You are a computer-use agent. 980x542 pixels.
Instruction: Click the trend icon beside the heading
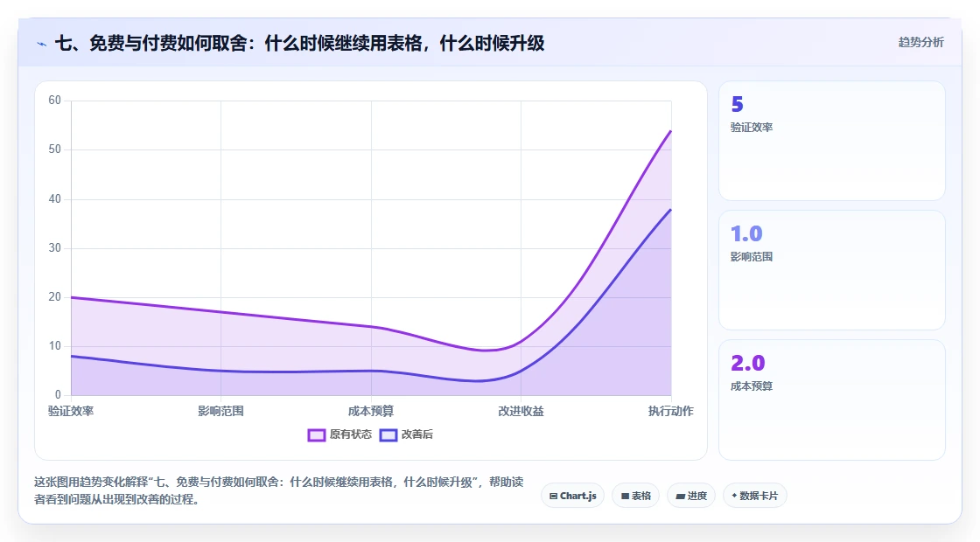[x=42, y=44]
